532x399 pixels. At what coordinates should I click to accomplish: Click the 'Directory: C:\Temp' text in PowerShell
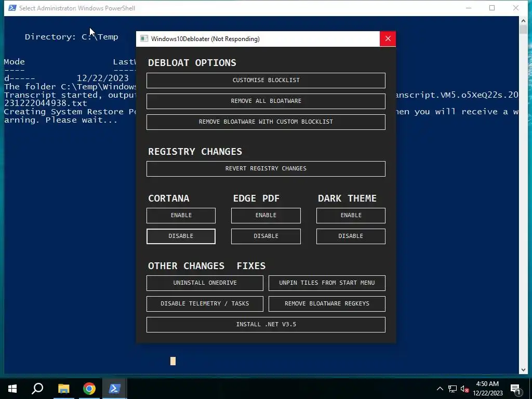tap(71, 37)
